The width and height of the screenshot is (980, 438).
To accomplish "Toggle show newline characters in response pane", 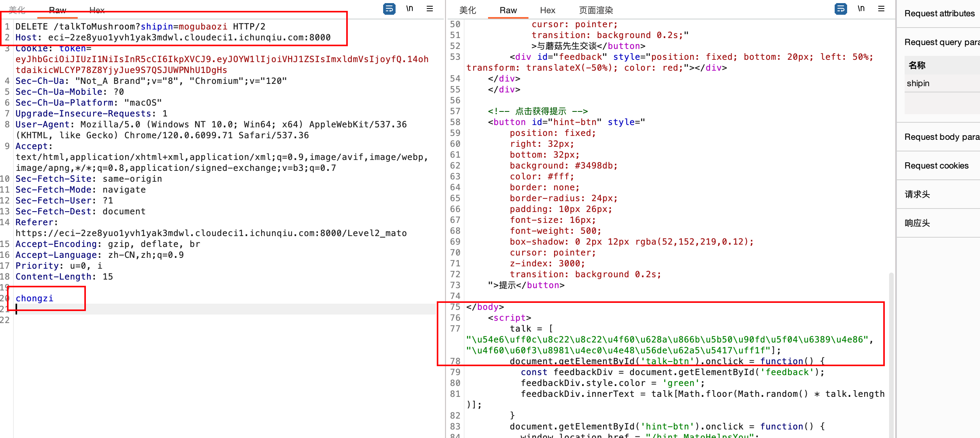I will (x=861, y=9).
